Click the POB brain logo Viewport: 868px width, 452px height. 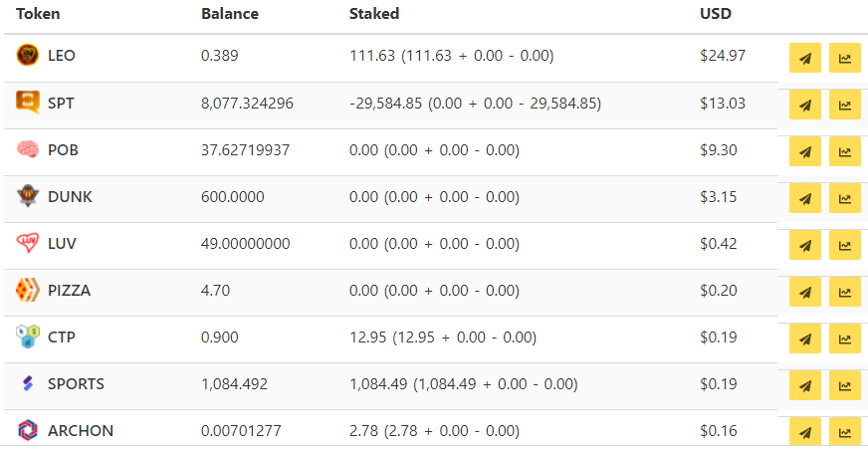27,149
